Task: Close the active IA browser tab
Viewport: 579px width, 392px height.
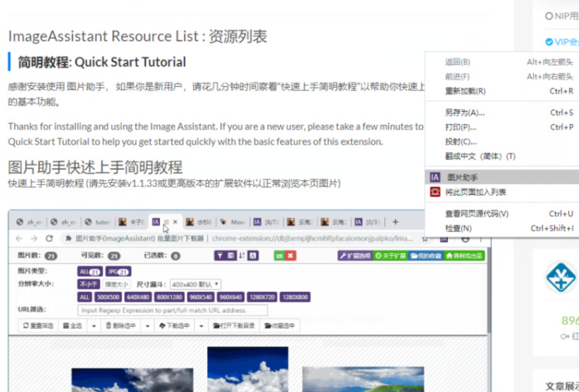Action: click(175, 222)
